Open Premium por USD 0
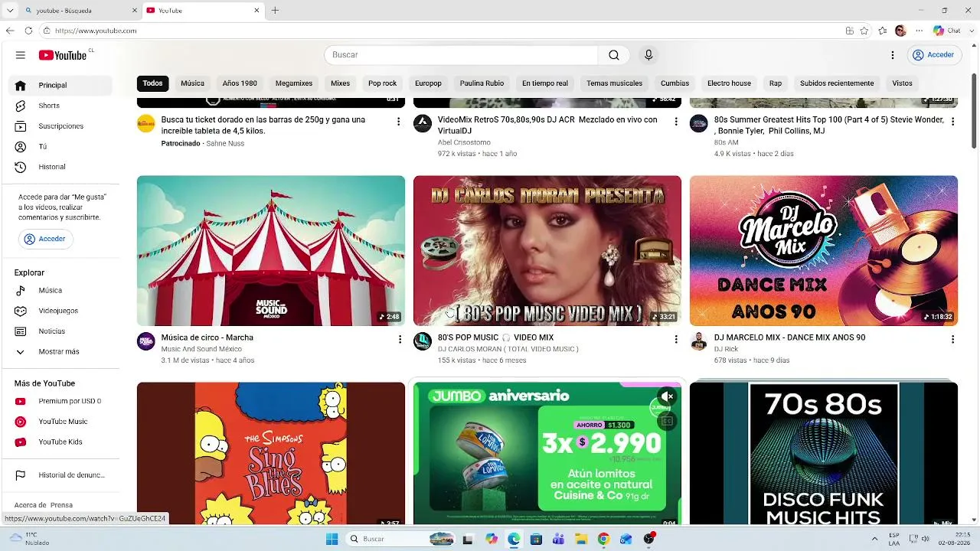980x551 pixels. coord(61,401)
